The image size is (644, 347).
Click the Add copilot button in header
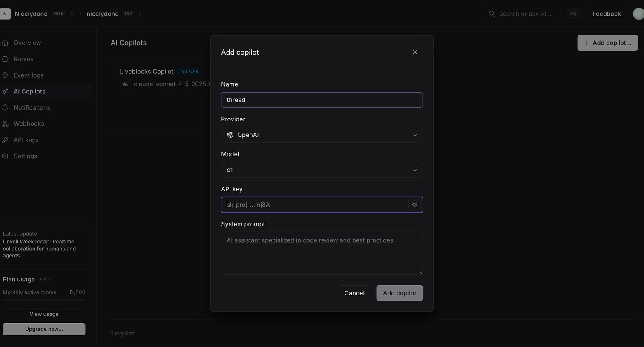click(607, 43)
